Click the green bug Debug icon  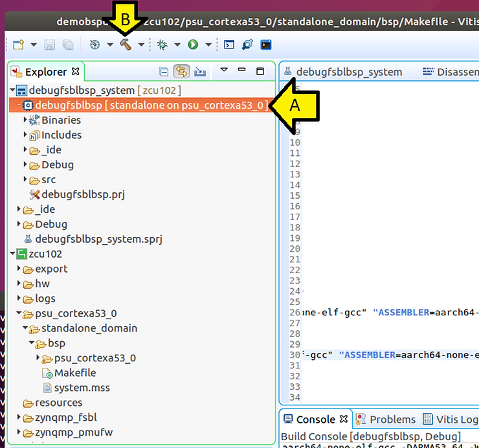click(162, 45)
